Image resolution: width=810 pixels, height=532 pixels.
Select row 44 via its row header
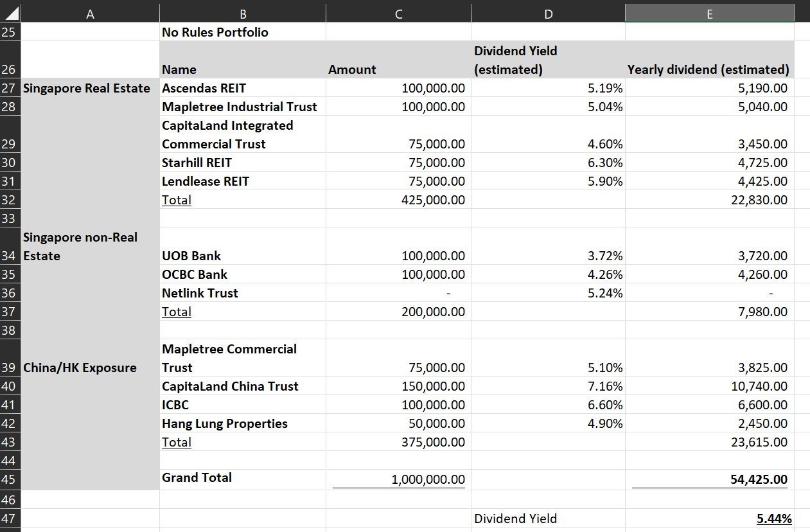10,461
